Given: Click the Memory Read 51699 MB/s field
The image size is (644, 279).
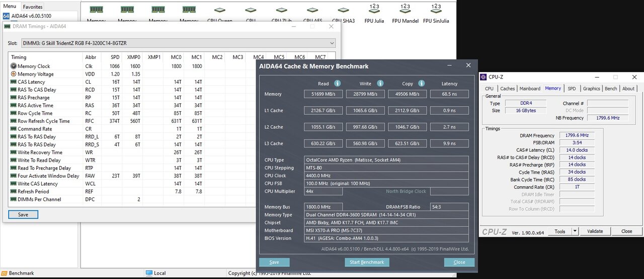Looking at the screenshot, I should (x=324, y=94).
